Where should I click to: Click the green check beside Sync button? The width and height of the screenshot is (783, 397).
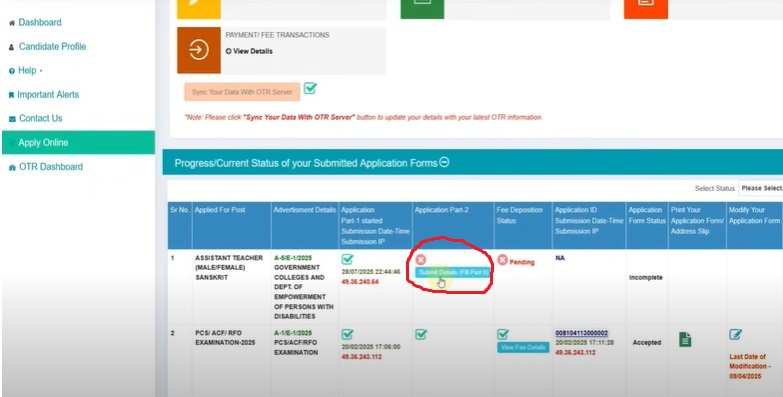click(310, 88)
